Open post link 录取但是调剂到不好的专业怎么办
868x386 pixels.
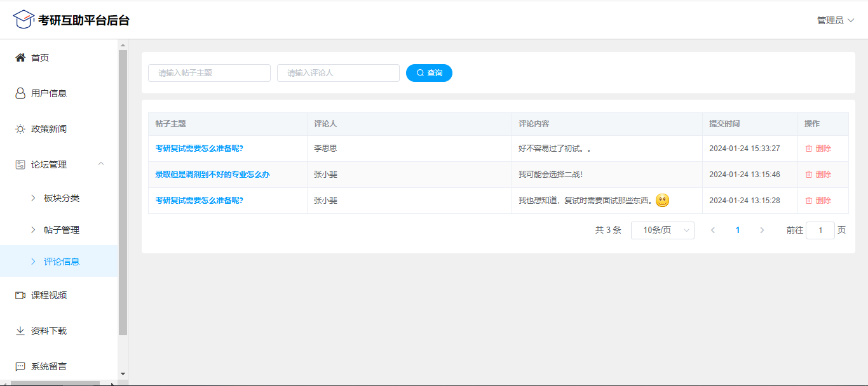(x=212, y=175)
